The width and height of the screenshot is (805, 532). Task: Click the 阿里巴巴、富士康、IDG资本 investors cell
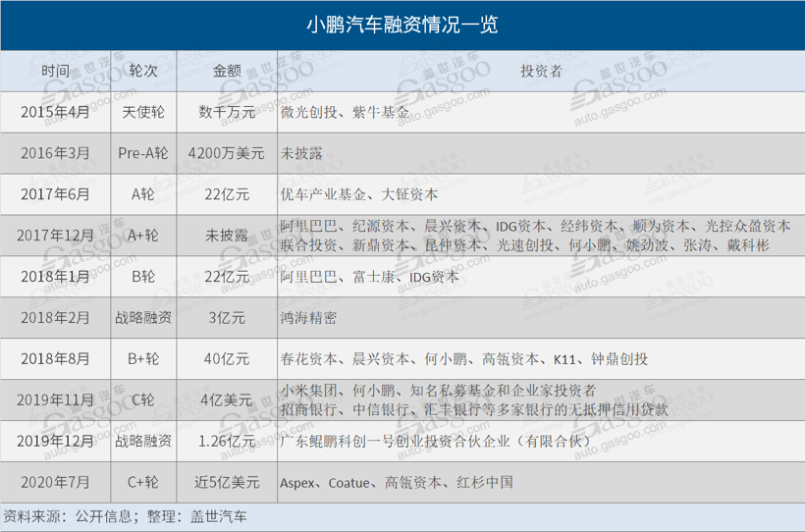pos(370,277)
